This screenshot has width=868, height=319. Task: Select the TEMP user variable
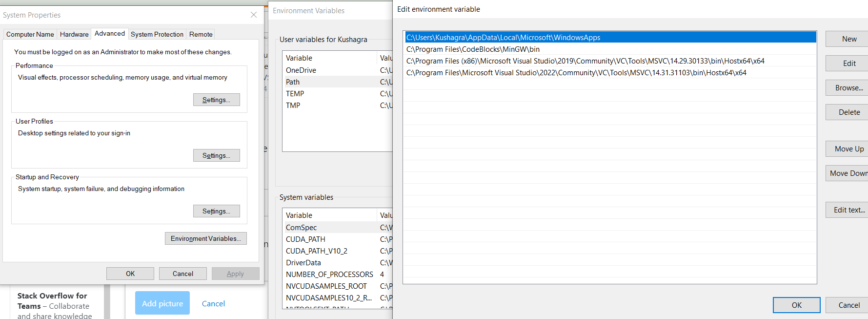tap(338, 94)
